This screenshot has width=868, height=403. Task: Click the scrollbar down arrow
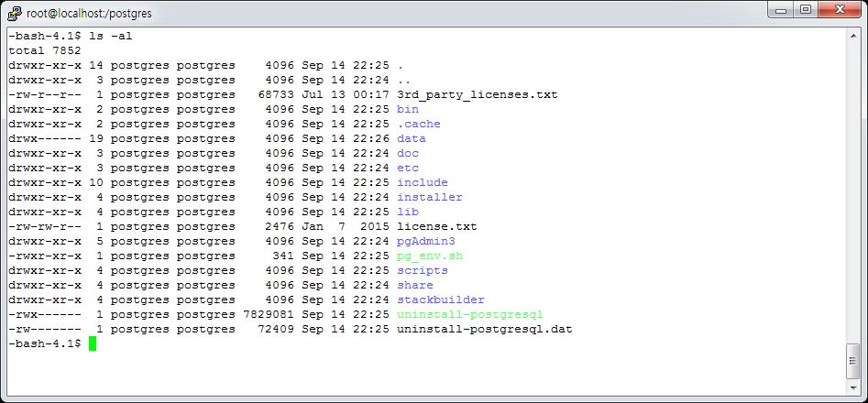coord(852,386)
